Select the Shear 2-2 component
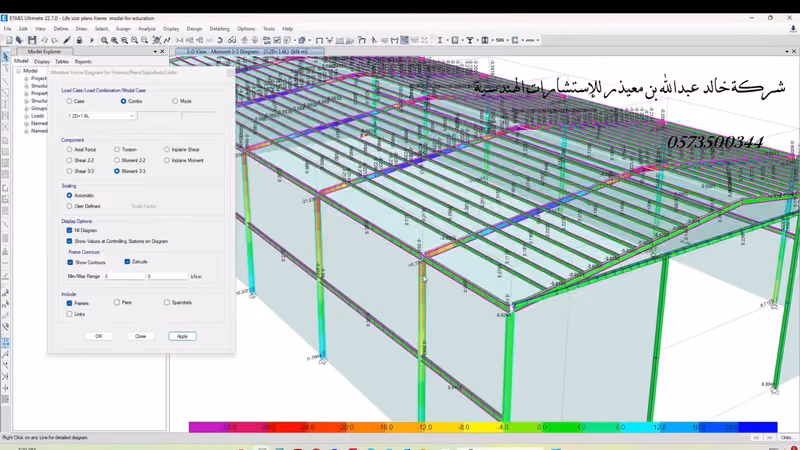This screenshot has width=800, height=450. tap(69, 160)
